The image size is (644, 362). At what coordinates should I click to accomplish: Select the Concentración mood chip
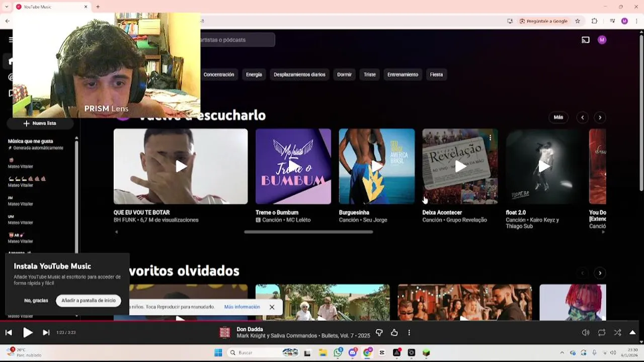tap(218, 74)
